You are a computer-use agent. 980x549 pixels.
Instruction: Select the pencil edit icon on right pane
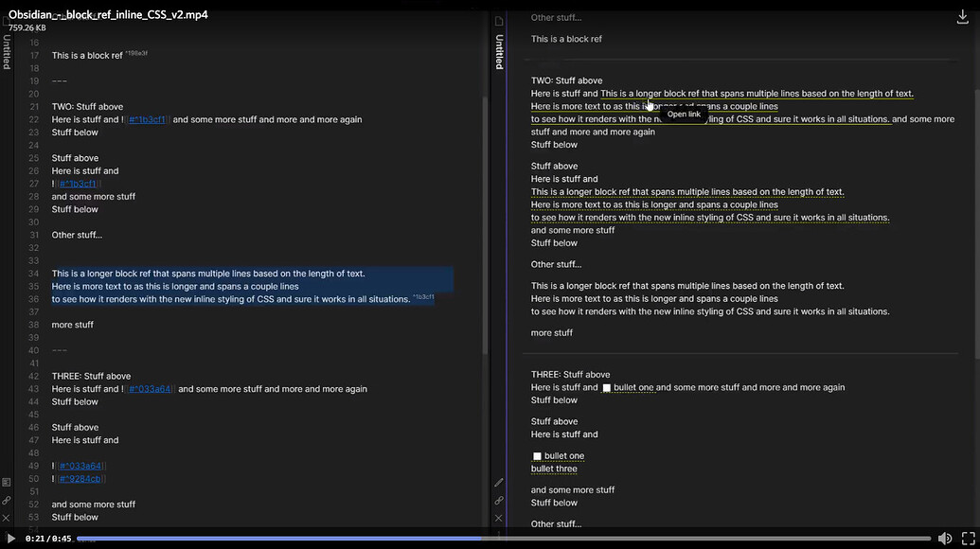pyautogui.click(x=499, y=483)
